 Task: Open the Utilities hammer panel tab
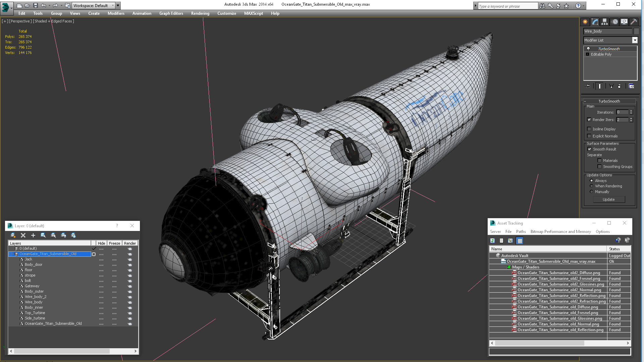click(634, 22)
